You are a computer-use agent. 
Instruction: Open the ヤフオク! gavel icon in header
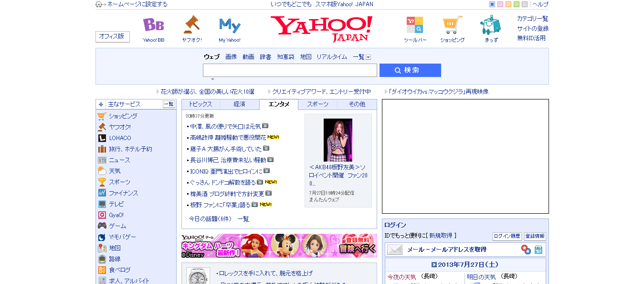(191, 25)
